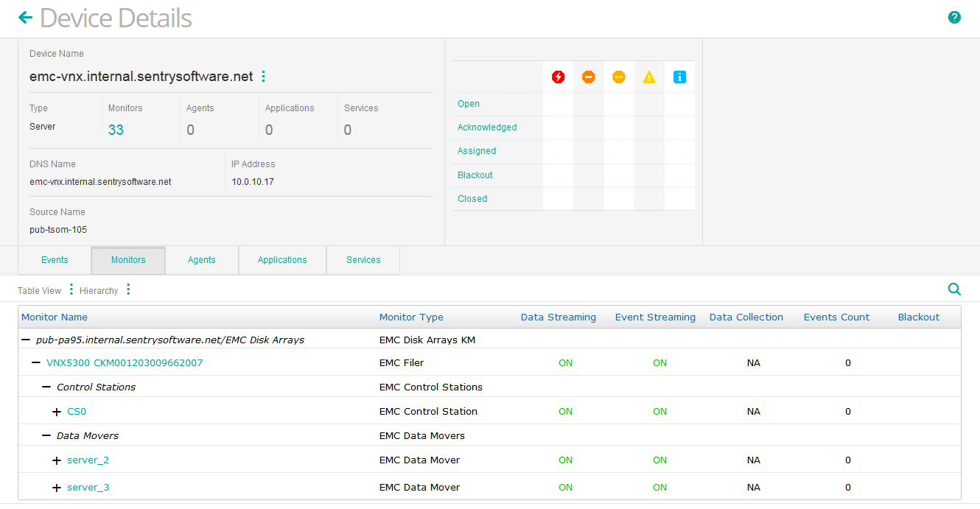The height and width of the screenshot is (509, 980).
Task: Click the warning triangle severity icon
Action: (x=649, y=76)
